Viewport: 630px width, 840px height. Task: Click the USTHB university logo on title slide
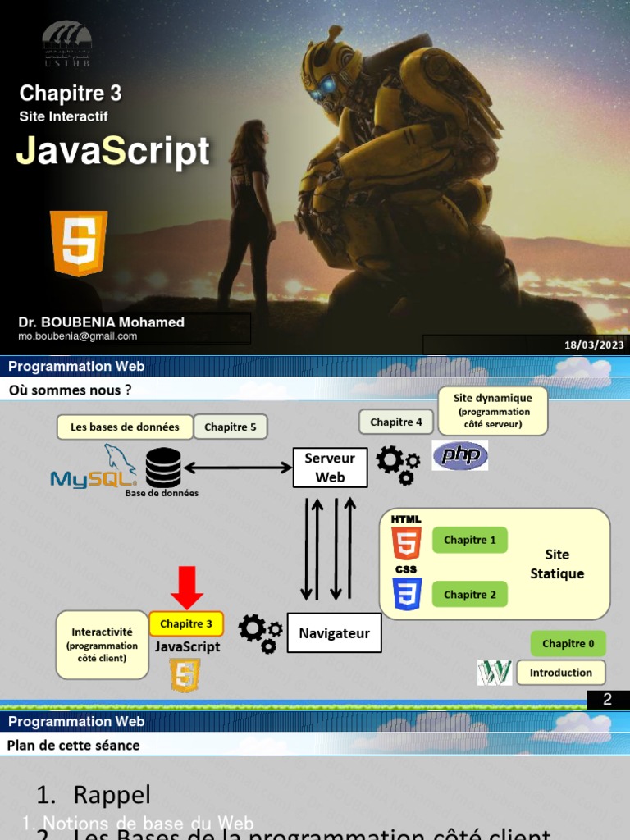67,43
